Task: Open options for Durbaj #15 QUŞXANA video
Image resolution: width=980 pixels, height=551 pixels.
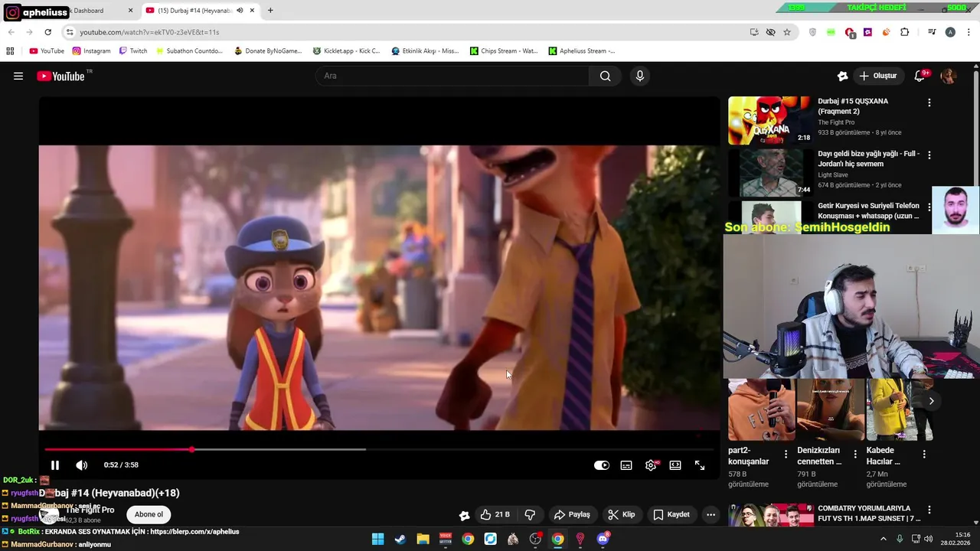Action: point(929,103)
